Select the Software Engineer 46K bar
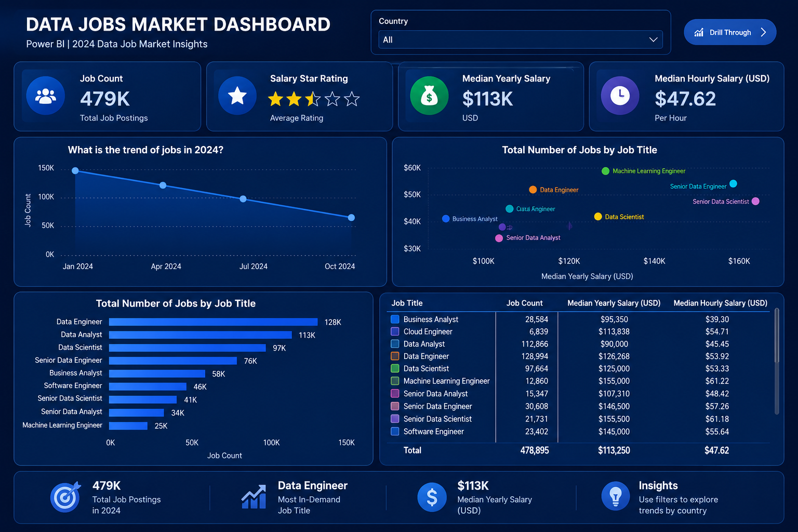This screenshot has height=532, width=798. (148, 387)
